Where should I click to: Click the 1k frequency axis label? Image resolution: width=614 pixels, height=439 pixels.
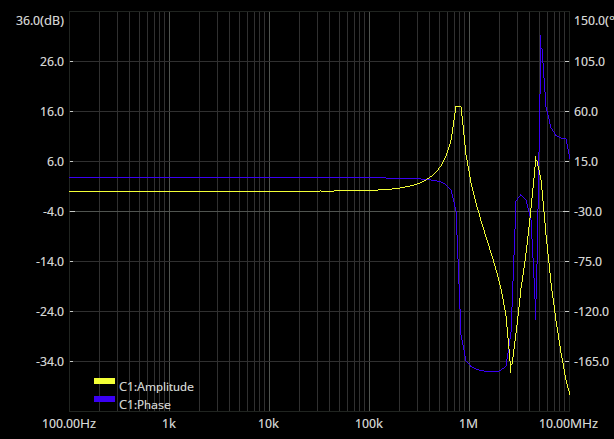[170, 424]
